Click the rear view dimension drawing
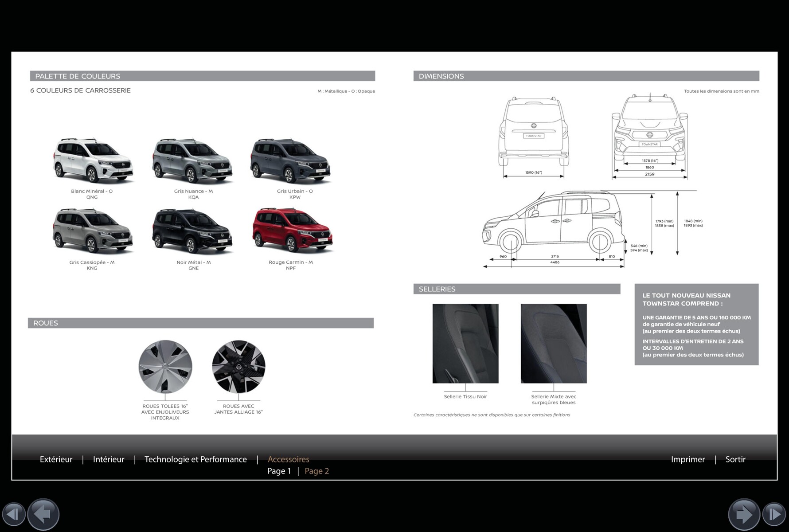789x532 pixels. click(534, 137)
